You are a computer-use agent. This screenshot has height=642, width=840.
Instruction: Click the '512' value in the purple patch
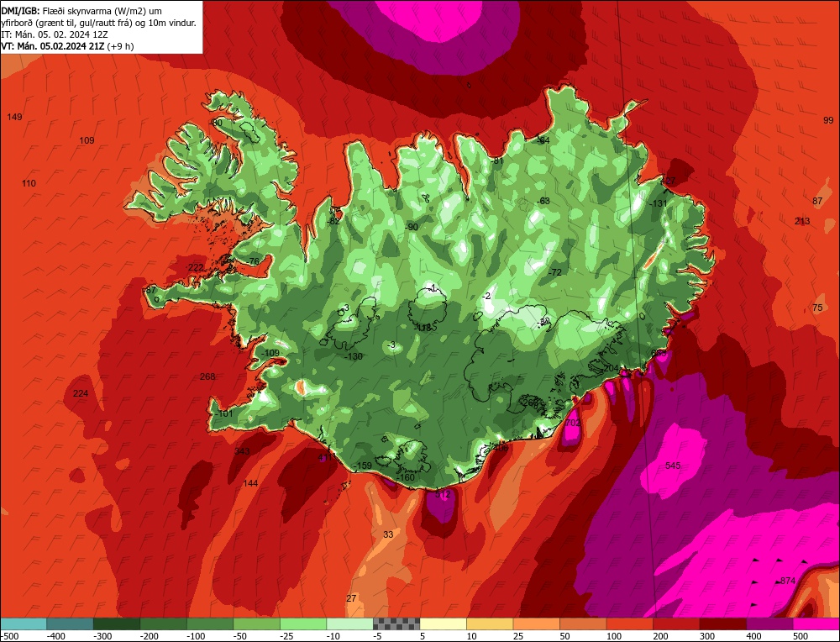click(443, 494)
